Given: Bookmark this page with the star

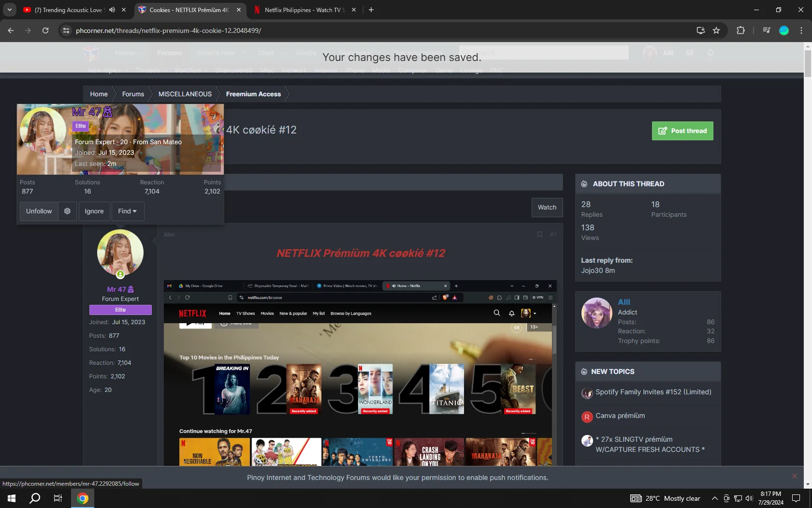Looking at the screenshot, I should [716, 30].
